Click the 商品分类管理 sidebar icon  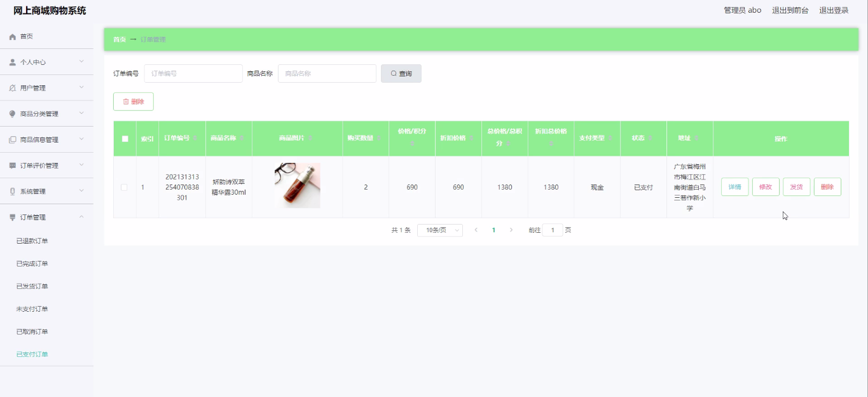tap(13, 114)
